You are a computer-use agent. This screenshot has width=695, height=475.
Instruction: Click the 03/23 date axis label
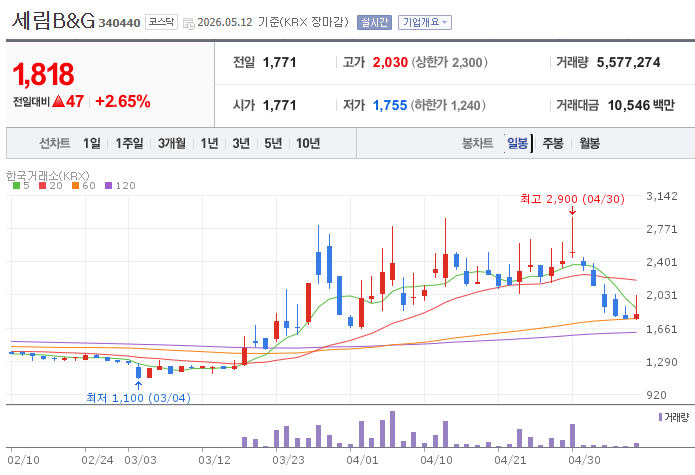[288, 460]
